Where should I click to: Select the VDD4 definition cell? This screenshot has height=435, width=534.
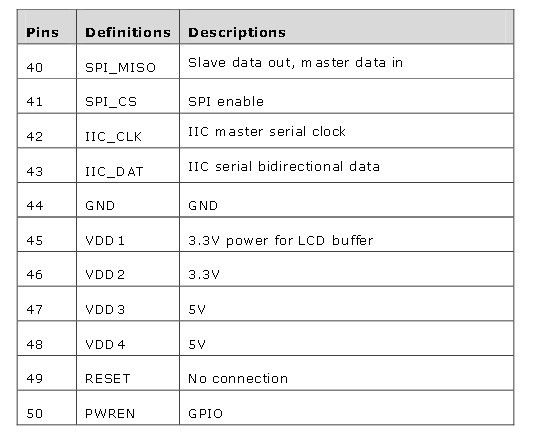pos(128,339)
